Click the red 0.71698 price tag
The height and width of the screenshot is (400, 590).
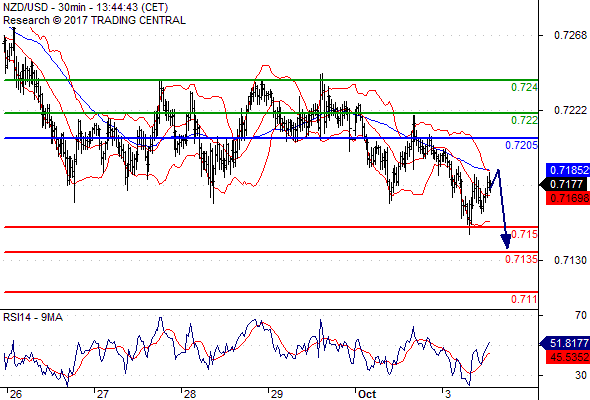pyautogui.click(x=568, y=198)
